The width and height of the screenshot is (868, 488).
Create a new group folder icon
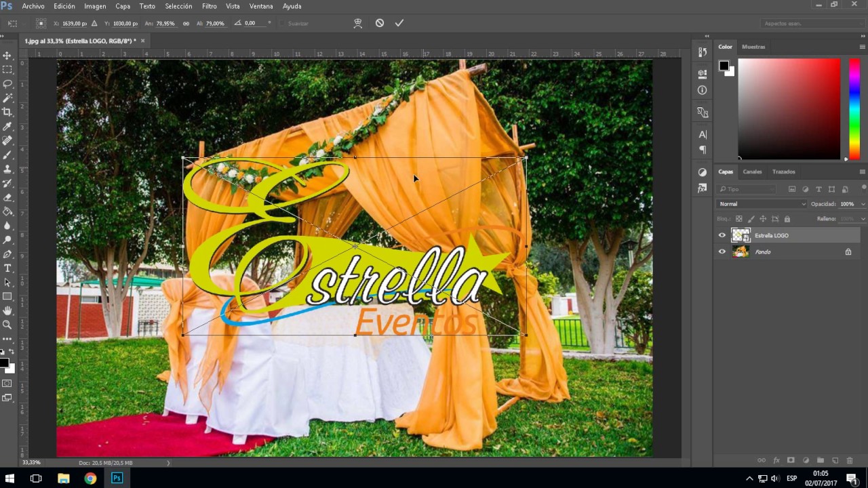821,461
